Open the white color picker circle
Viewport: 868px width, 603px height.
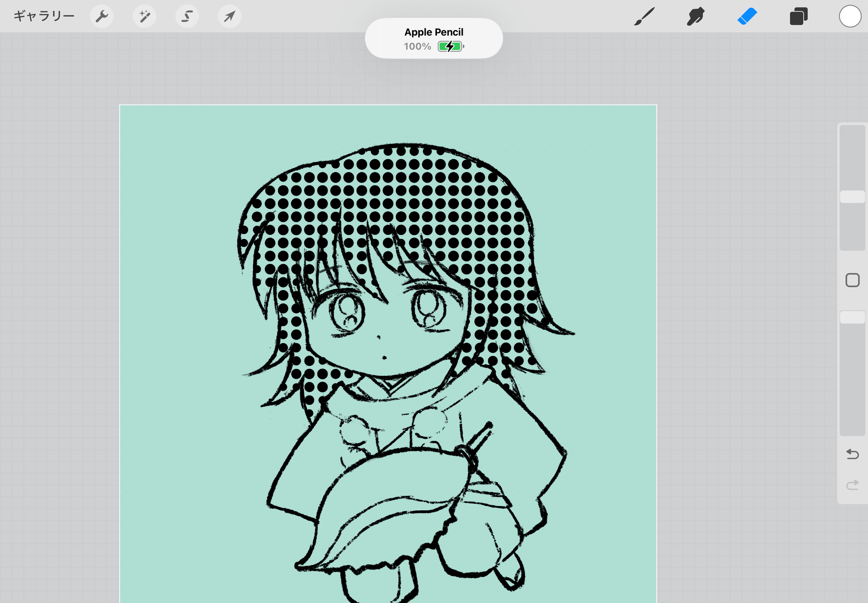(850, 16)
